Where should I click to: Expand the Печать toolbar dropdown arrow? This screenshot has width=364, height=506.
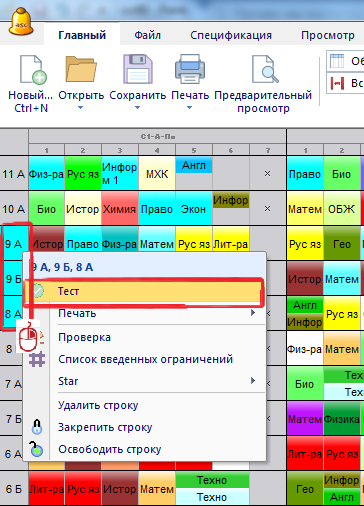(x=189, y=108)
